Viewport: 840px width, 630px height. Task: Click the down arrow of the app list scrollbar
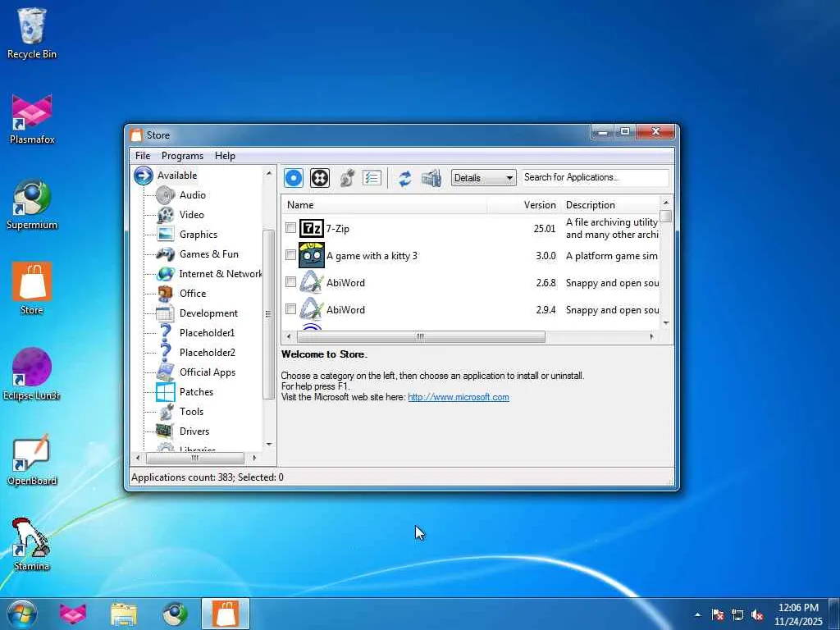click(665, 323)
